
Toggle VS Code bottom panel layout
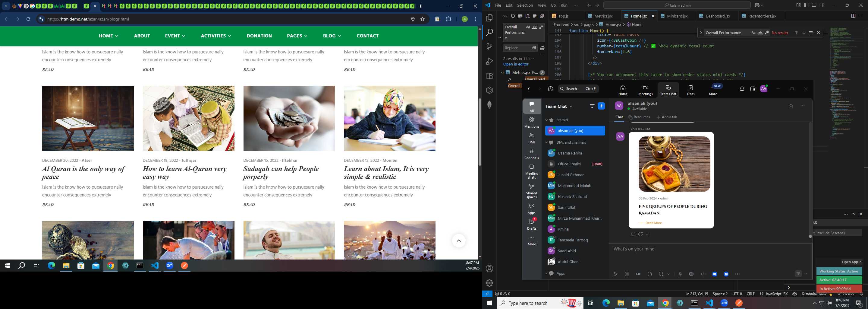tap(814, 5)
